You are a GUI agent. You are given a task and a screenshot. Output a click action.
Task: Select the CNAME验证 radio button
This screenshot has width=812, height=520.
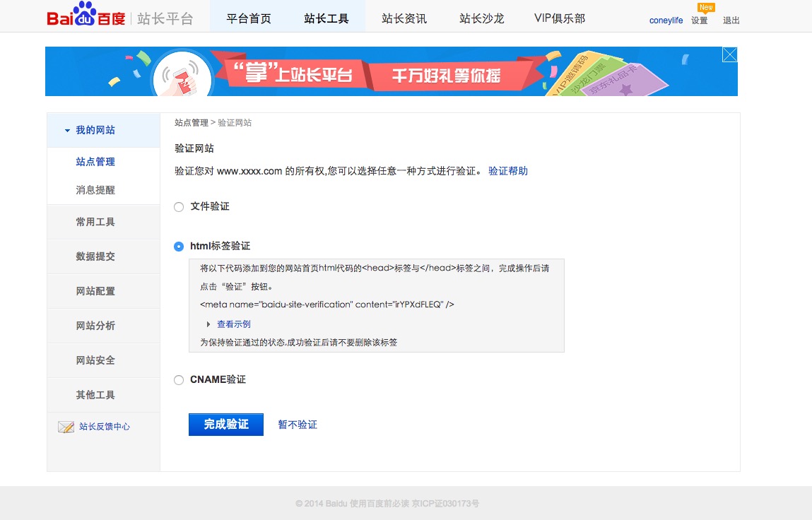(179, 380)
